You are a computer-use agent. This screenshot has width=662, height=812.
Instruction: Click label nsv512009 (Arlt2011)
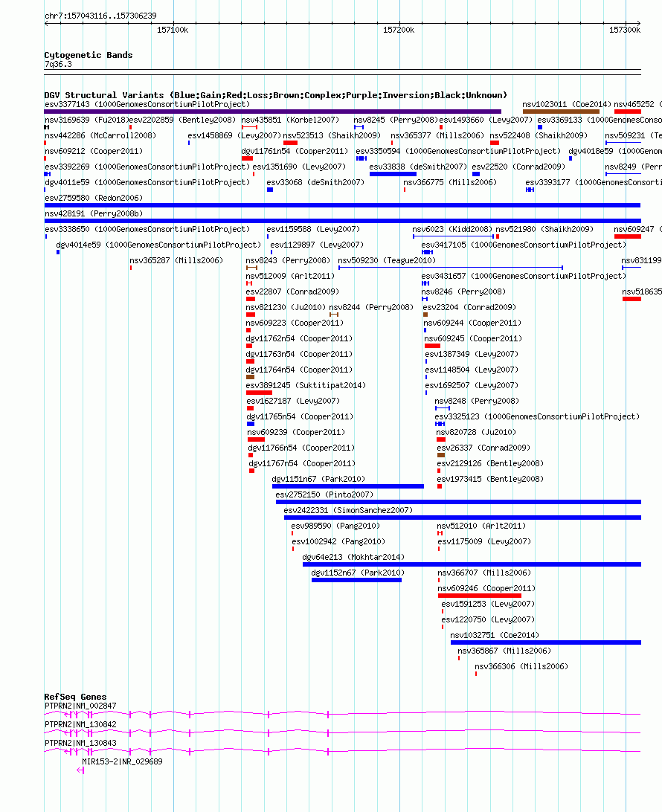click(x=290, y=276)
